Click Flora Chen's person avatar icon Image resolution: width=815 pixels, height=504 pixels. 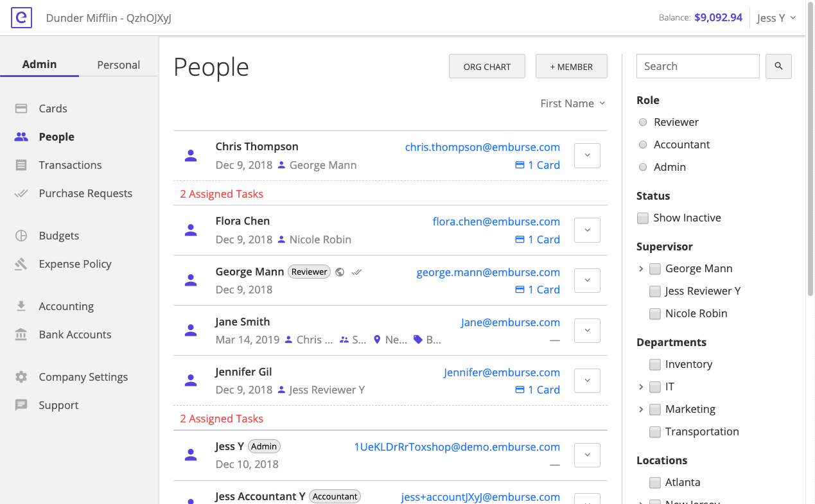coord(190,230)
